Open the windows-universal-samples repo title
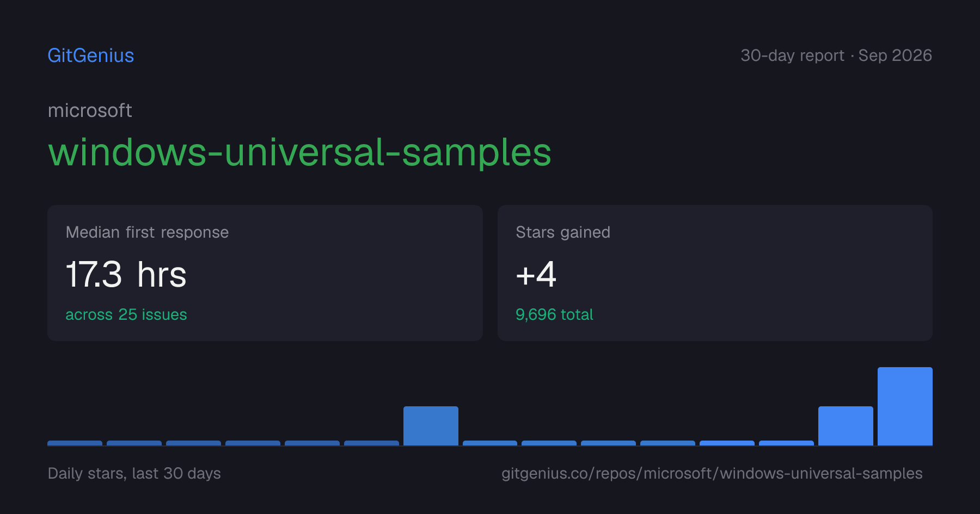The width and height of the screenshot is (980, 514). click(x=300, y=152)
